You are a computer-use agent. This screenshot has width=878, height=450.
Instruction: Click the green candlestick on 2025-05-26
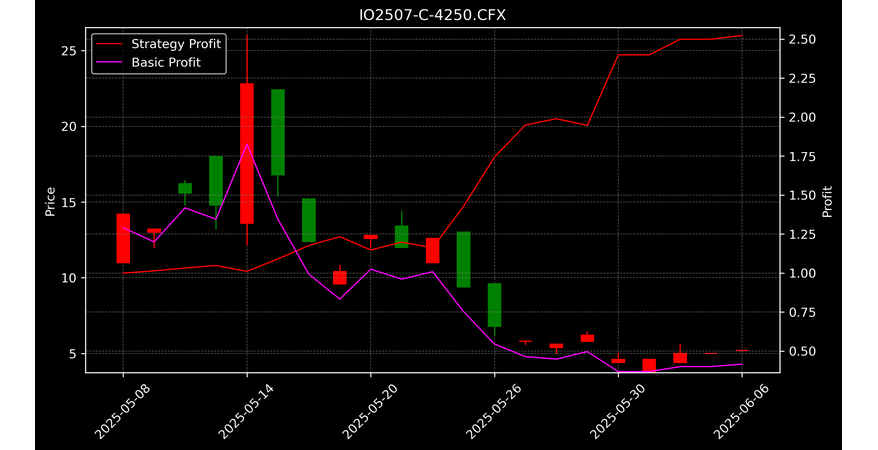pos(494,305)
